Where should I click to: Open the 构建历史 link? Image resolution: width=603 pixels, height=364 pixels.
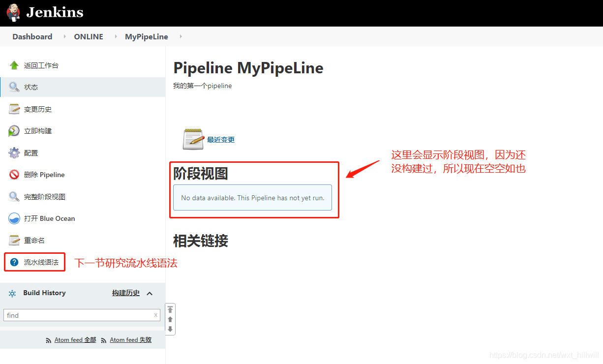(126, 293)
